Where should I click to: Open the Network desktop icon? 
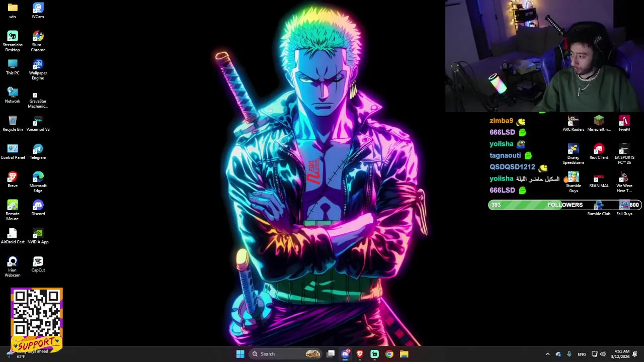[13, 95]
